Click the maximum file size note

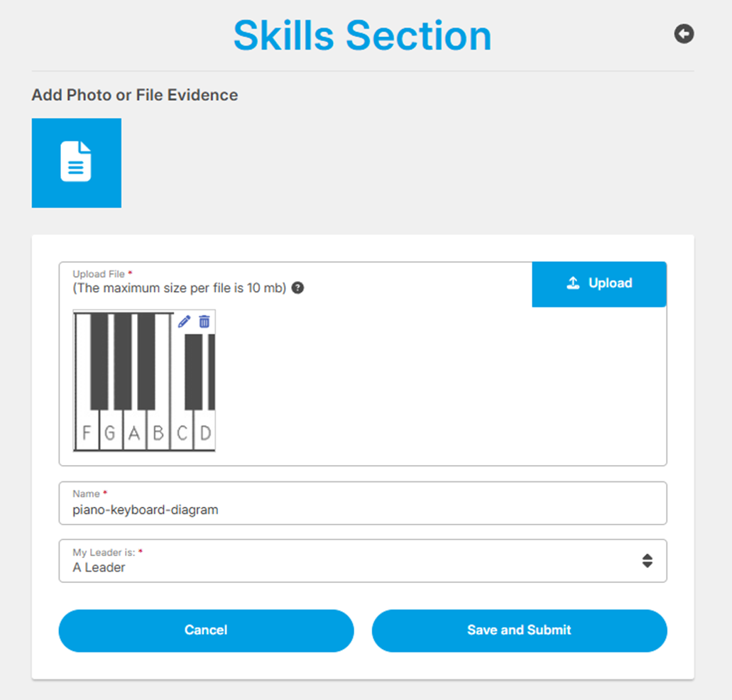click(x=179, y=288)
